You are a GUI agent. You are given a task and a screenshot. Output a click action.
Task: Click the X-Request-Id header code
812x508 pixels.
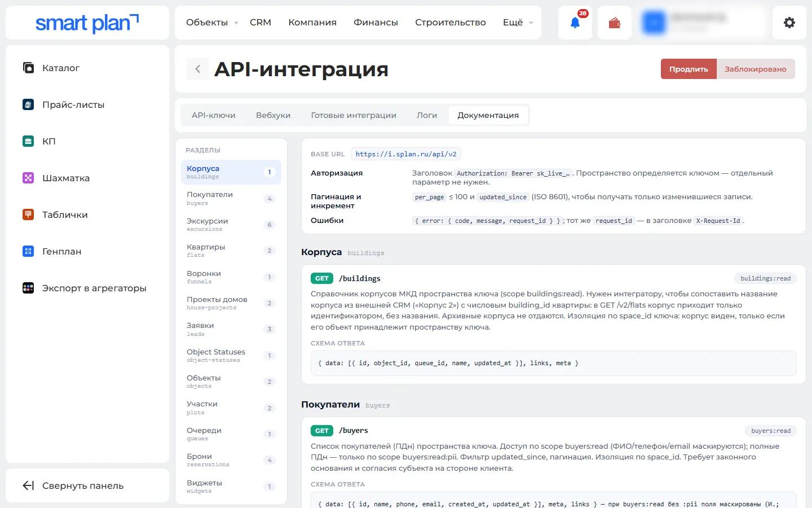coord(718,221)
